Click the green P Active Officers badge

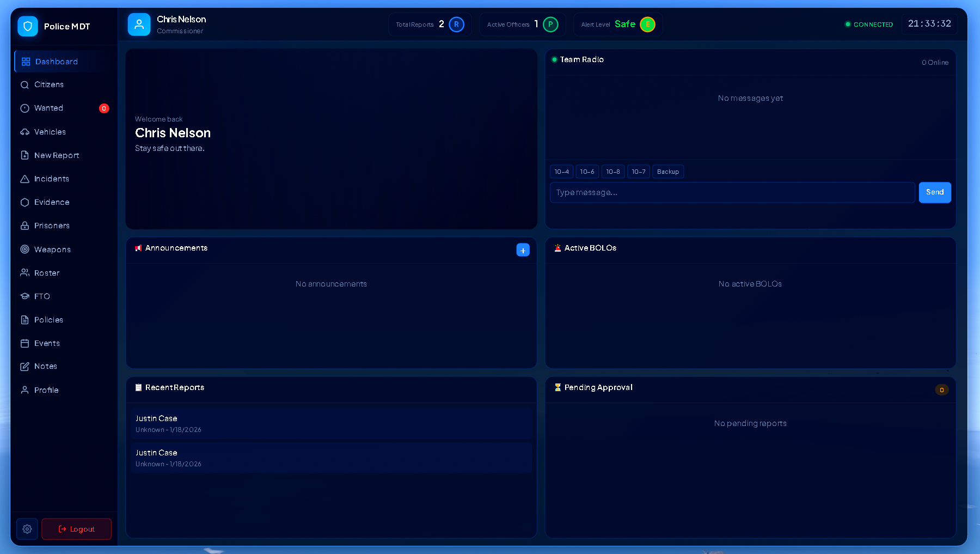[550, 25]
